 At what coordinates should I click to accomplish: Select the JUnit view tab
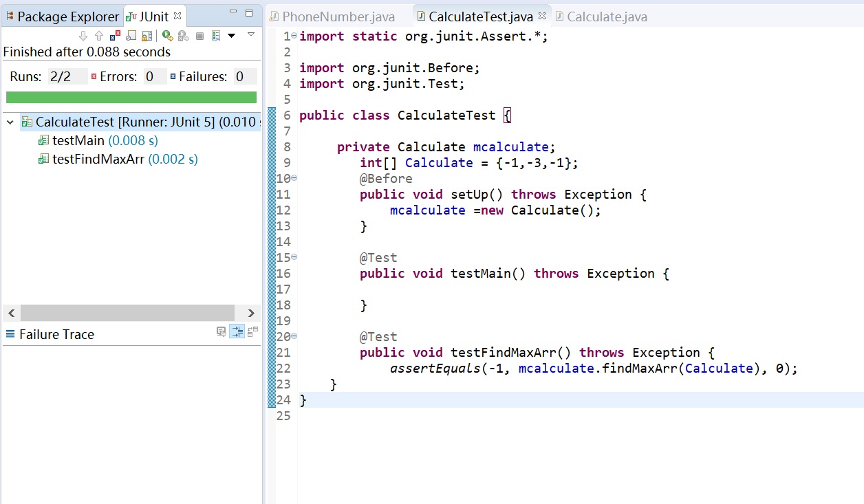pos(154,17)
